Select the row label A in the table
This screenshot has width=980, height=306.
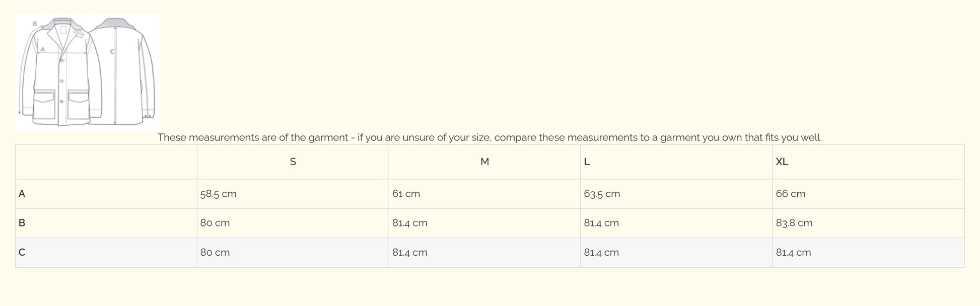[22, 194]
